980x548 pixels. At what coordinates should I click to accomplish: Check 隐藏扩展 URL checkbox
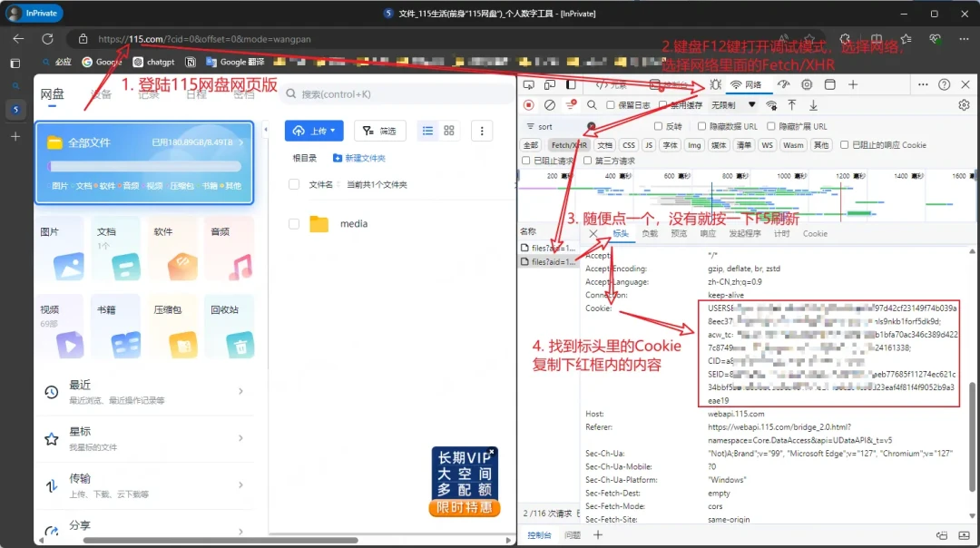point(771,126)
